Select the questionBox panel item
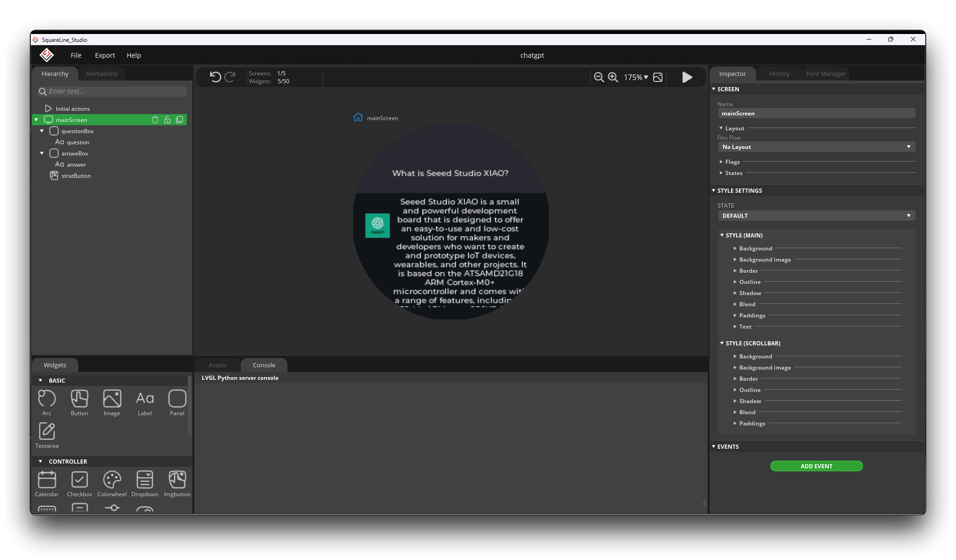 pos(77,131)
